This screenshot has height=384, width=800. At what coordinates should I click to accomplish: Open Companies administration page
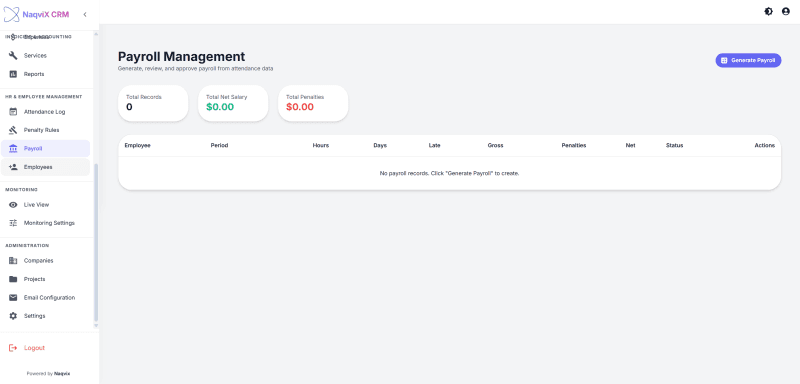[x=45, y=261]
